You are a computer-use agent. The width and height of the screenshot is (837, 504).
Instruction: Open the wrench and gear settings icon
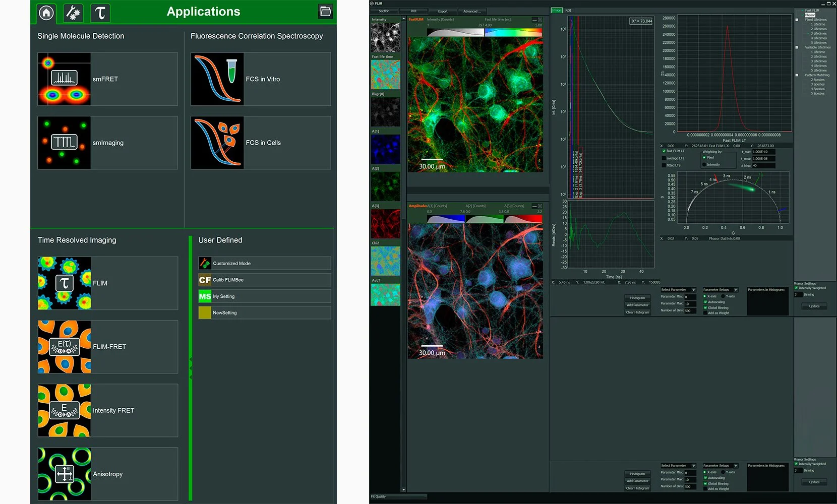[74, 13]
